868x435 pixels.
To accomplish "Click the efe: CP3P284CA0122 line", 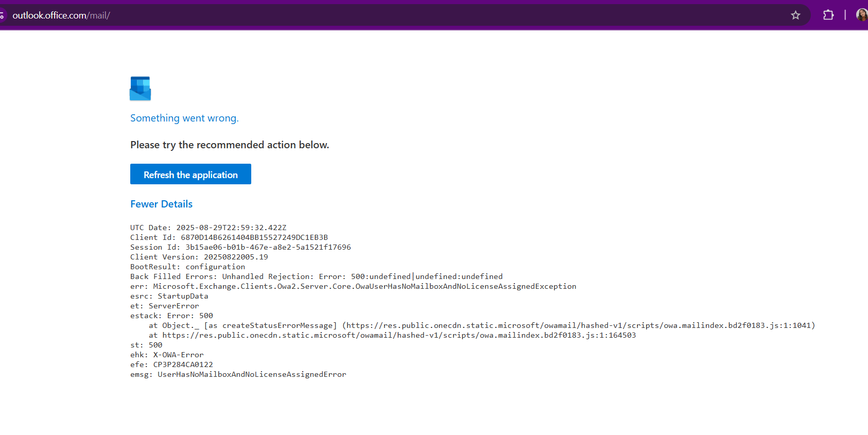I will (171, 364).
